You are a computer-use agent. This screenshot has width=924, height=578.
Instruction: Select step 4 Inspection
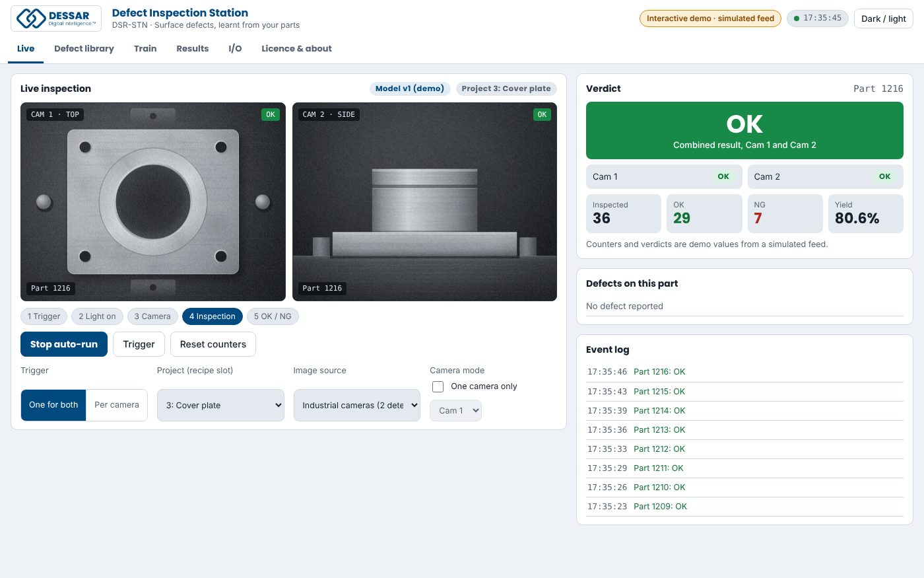[213, 316]
